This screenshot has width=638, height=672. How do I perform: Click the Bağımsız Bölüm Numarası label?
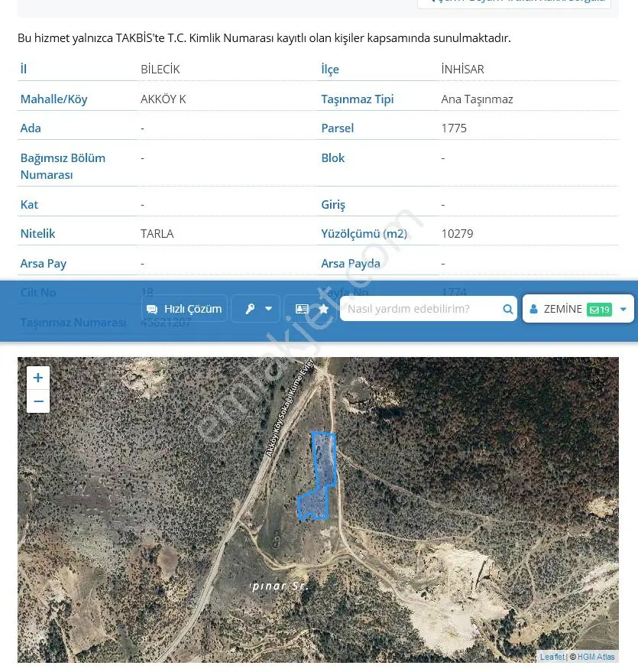(x=63, y=167)
